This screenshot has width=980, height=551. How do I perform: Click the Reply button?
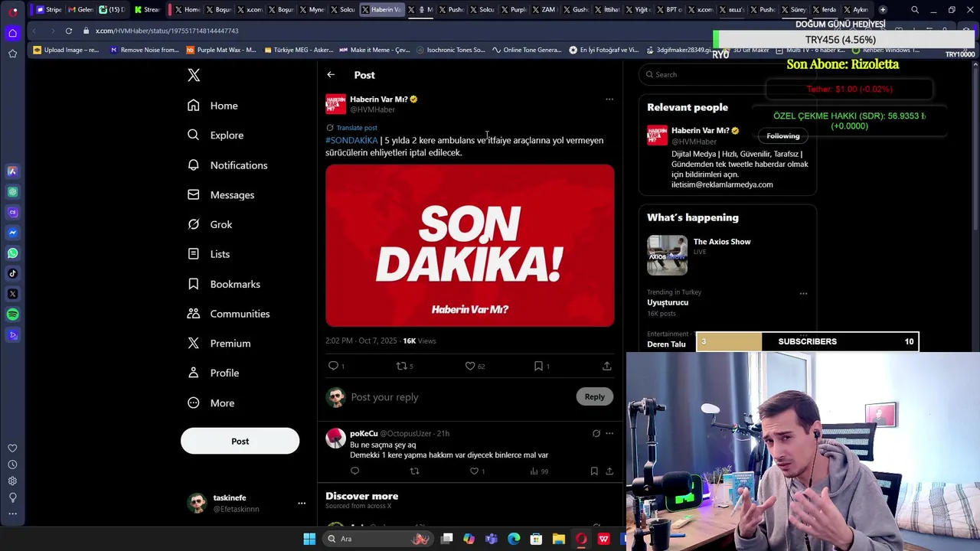(x=594, y=396)
